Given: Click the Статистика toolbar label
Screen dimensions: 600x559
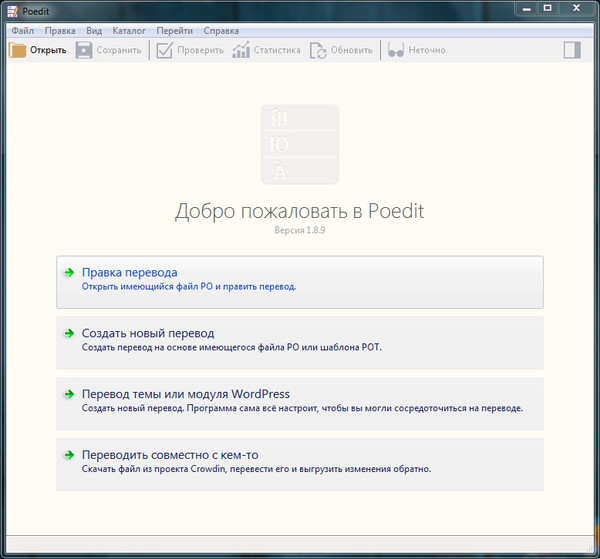Looking at the screenshot, I should (x=277, y=50).
